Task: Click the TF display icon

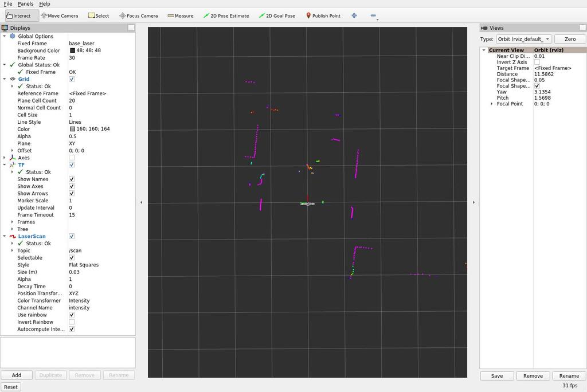Action: click(13, 164)
